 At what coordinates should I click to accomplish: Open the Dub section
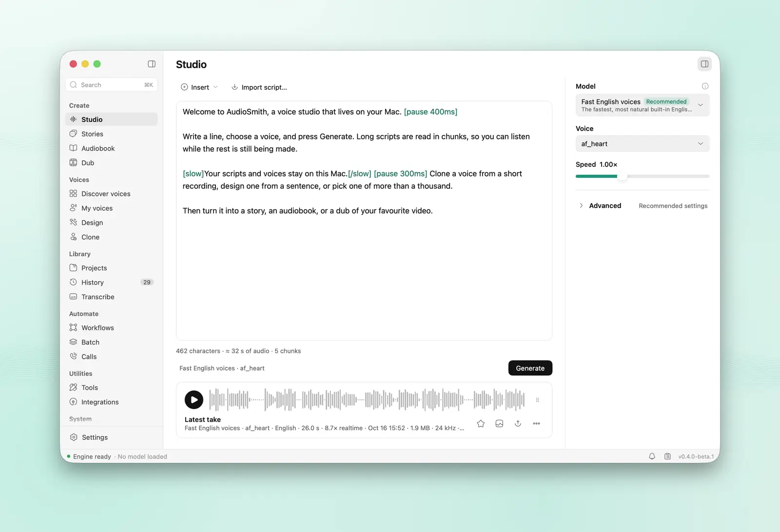click(111, 163)
